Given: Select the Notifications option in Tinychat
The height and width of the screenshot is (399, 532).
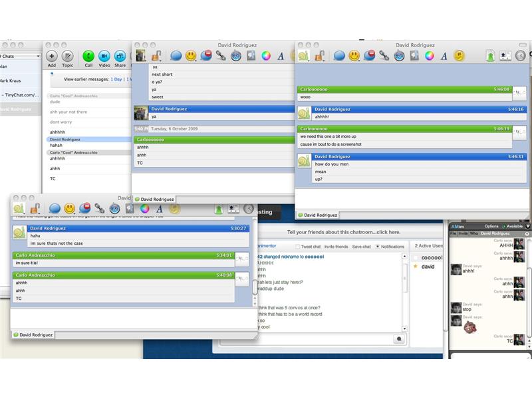Looking at the screenshot, I should click(x=377, y=246).
